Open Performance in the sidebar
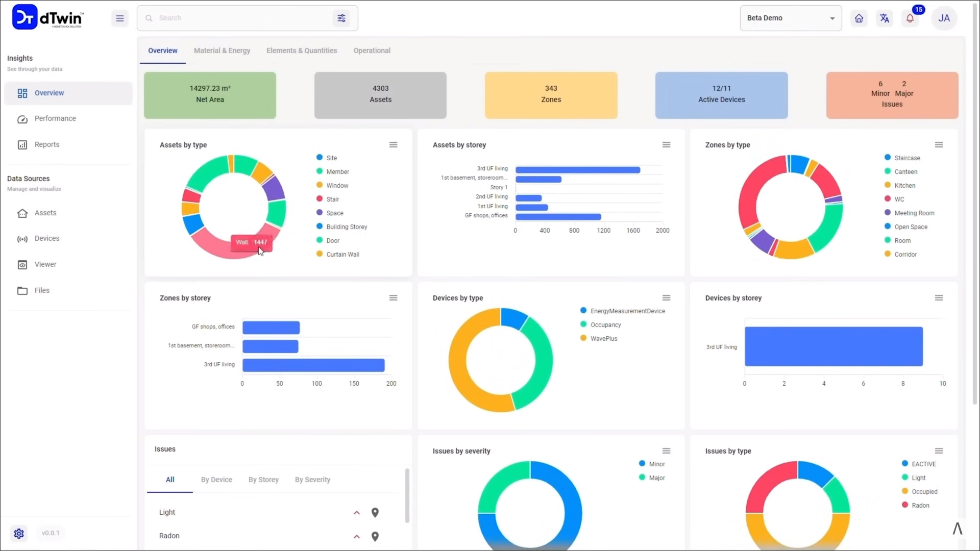 pyautogui.click(x=68, y=119)
